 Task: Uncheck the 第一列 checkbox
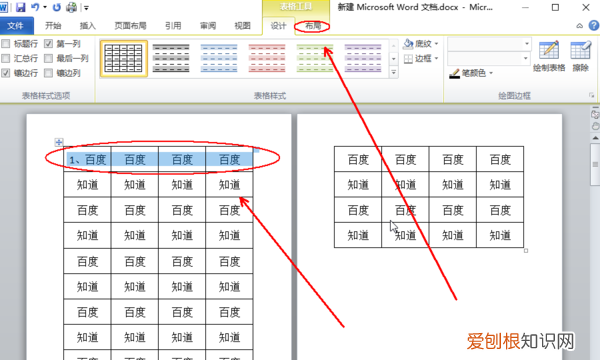[48, 44]
